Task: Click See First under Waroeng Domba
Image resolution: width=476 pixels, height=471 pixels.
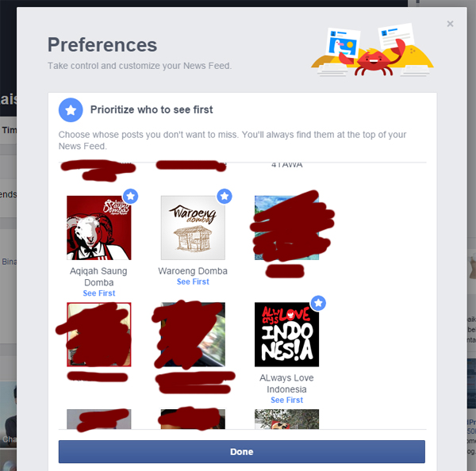Action: (x=193, y=281)
